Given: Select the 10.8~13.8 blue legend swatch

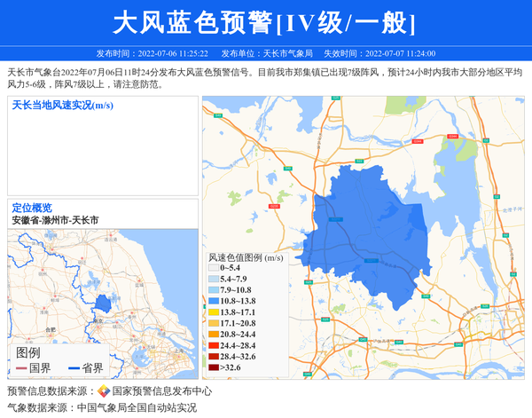Looking at the screenshot, I should (x=213, y=302).
